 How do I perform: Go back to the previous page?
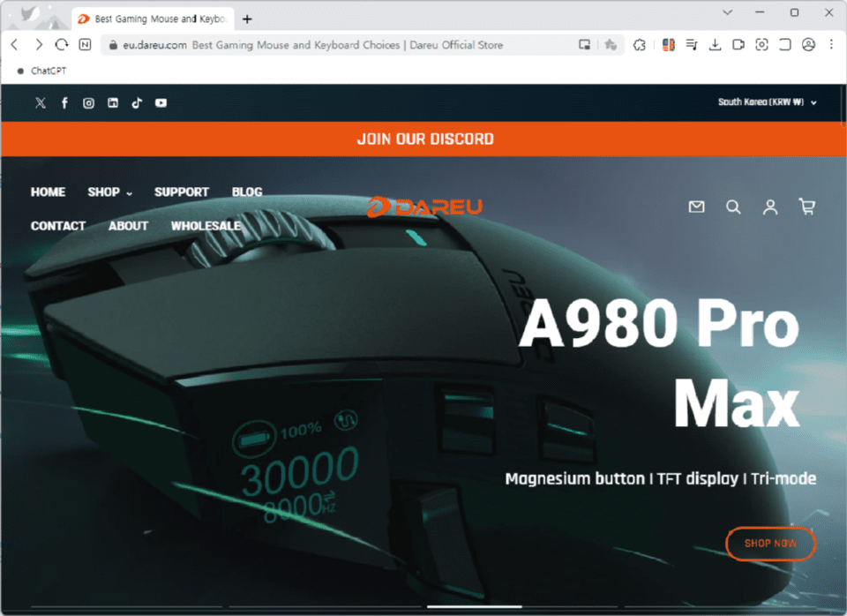[x=15, y=44]
